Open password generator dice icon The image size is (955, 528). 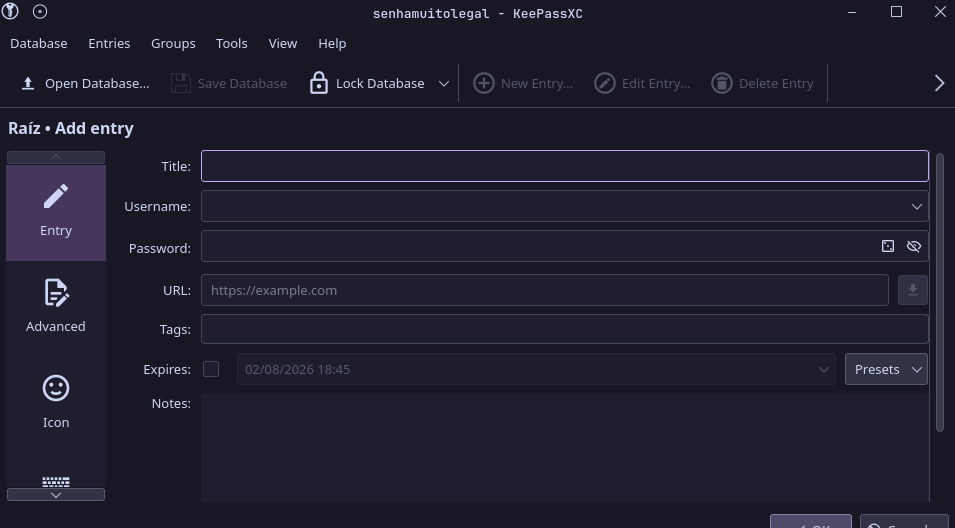pos(888,246)
